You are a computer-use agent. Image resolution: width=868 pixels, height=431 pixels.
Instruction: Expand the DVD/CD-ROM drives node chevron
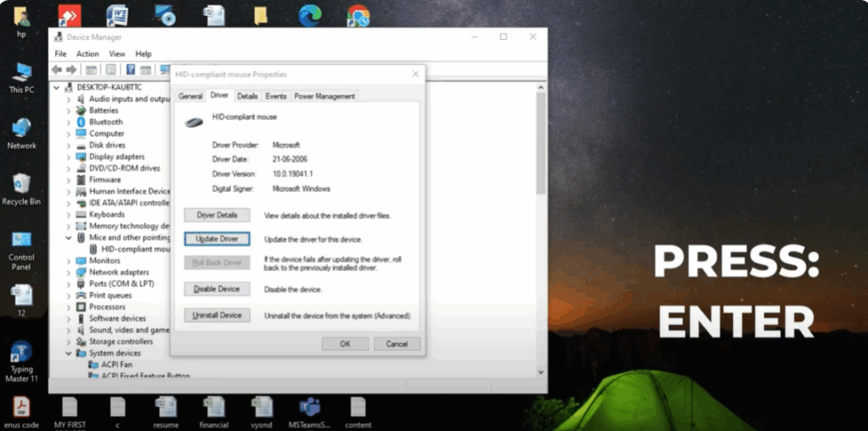click(x=69, y=168)
